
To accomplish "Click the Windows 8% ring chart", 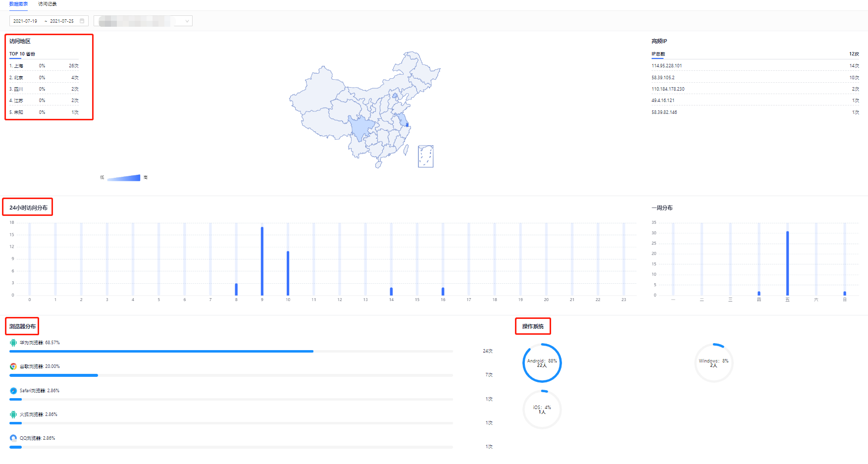I will tap(714, 363).
